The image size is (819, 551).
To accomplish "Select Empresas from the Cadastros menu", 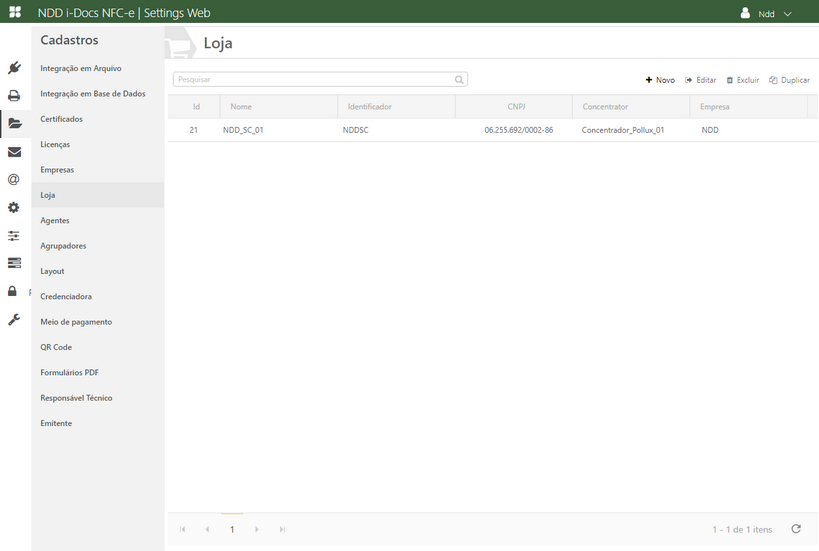I will pos(57,170).
